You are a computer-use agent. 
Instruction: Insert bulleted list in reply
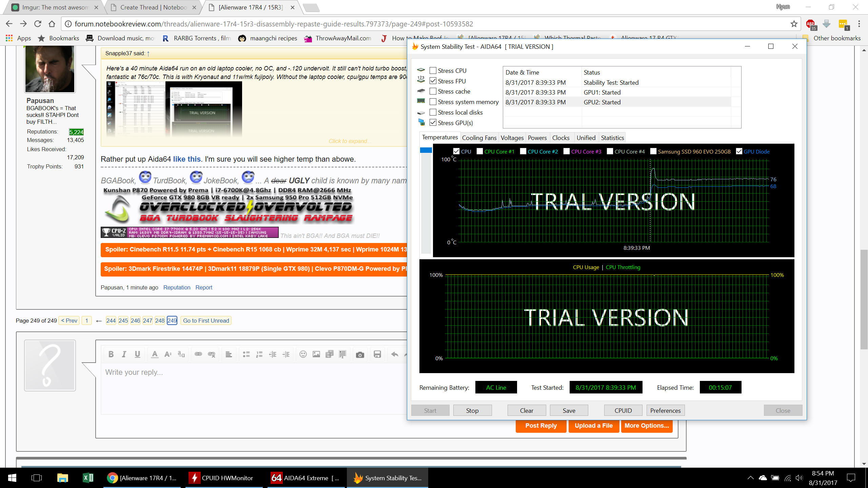click(x=246, y=354)
